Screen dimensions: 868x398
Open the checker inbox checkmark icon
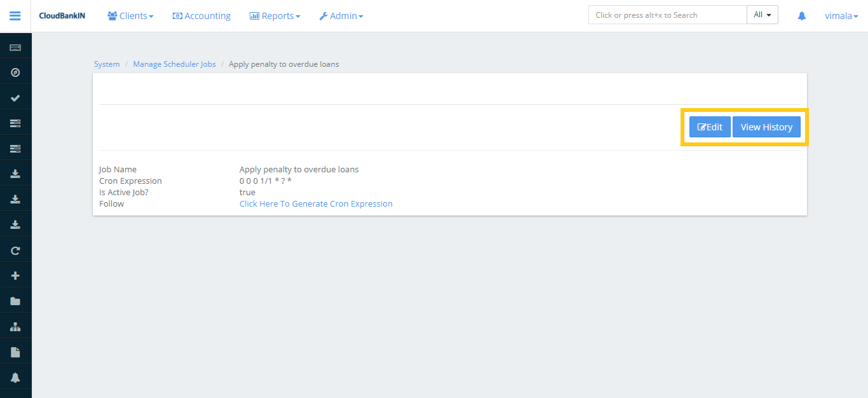click(x=15, y=97)
